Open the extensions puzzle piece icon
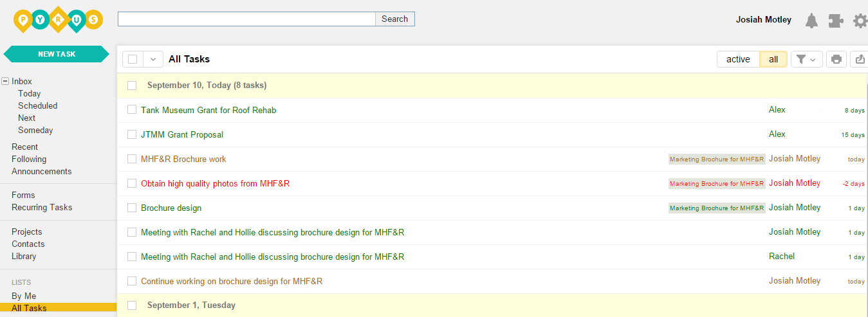 pos(836,21)
